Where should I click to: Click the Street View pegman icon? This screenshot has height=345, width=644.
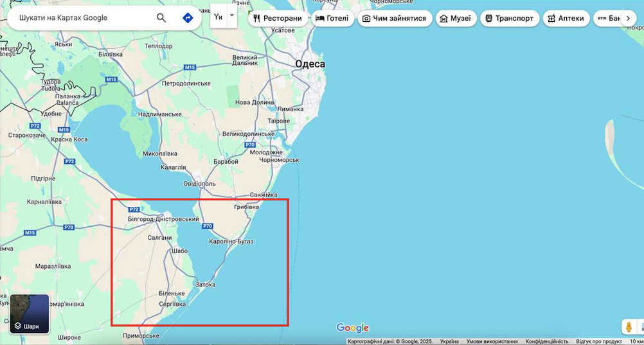click(x=629, y=327)
